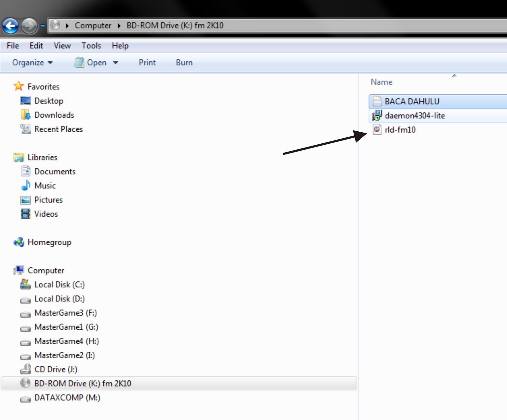Image resolution: width=507 pixels, height=420 pixels.
Task: Click the Music note icon
Action: click(26, 185)
